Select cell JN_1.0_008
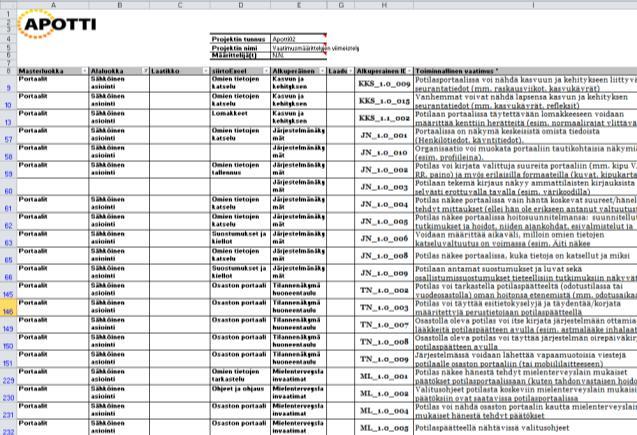This screenshot has width=637, height=435. tap(384, 256)
